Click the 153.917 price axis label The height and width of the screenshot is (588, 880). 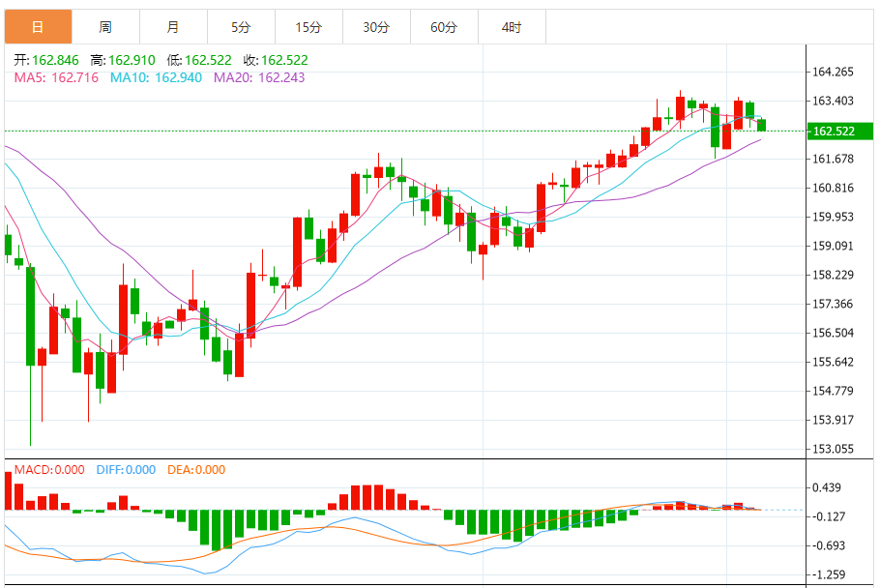coord(833,420)
